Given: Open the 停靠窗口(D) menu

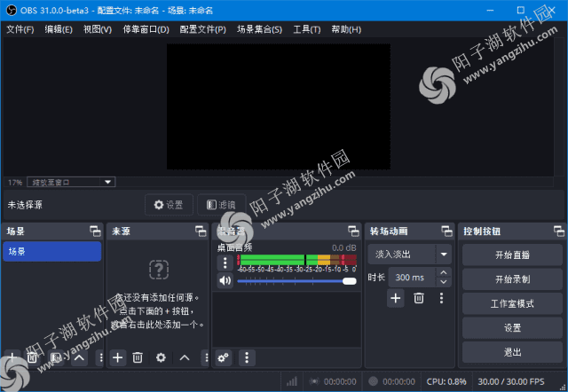Looking at the screenshot, I should [x=146, y=29].
